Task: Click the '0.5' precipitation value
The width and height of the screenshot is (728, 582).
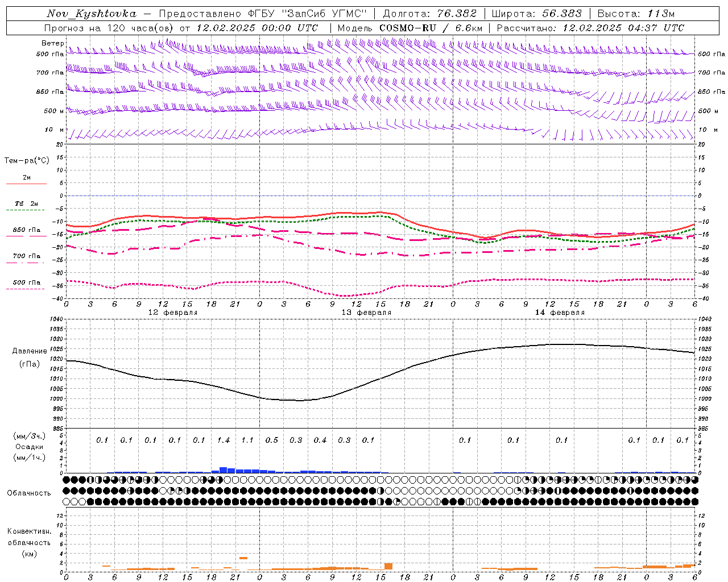Action: (x=272, y=440)
